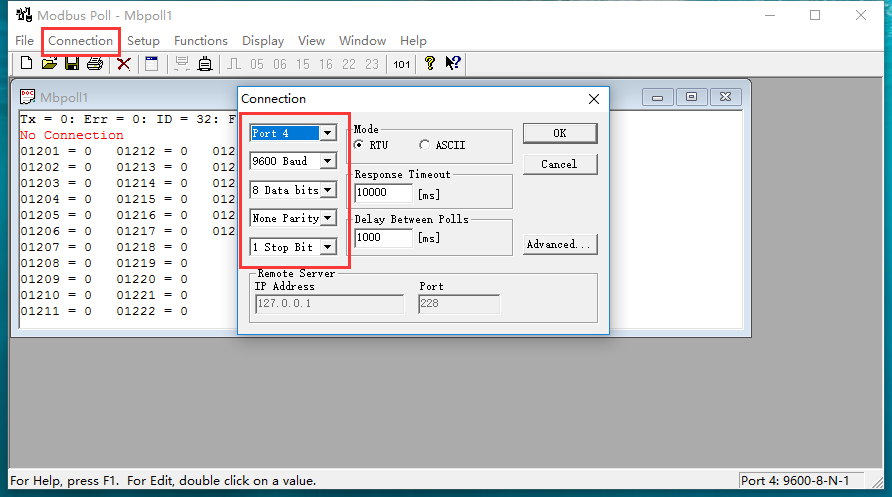Click function 22 toolbar button

tap(349, 64)
